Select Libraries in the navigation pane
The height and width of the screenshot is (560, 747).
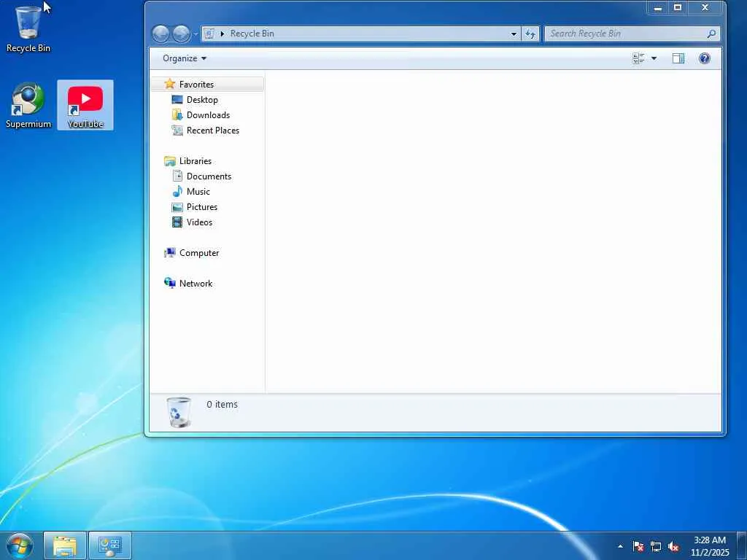[196, 161]
